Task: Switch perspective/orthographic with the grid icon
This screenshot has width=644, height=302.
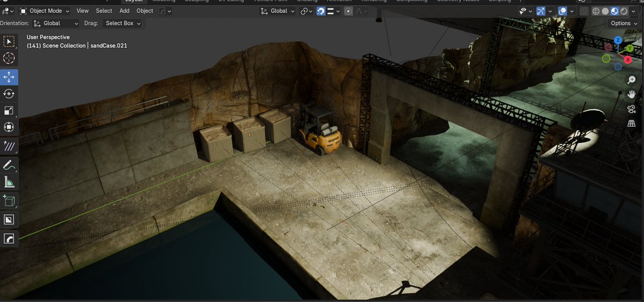Action: point(631,123)
